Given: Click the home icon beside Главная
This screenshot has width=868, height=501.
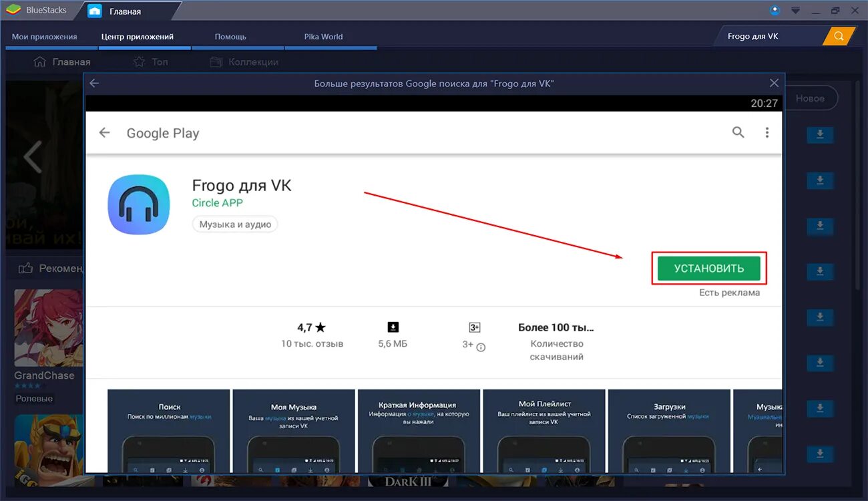Looking at the screenshot, I should [39, 61].
